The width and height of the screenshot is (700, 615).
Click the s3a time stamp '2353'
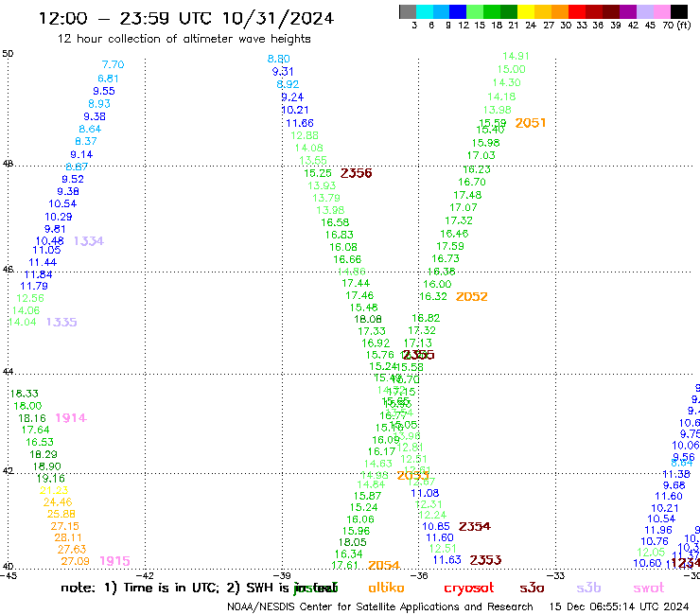[x=485, y=560]
